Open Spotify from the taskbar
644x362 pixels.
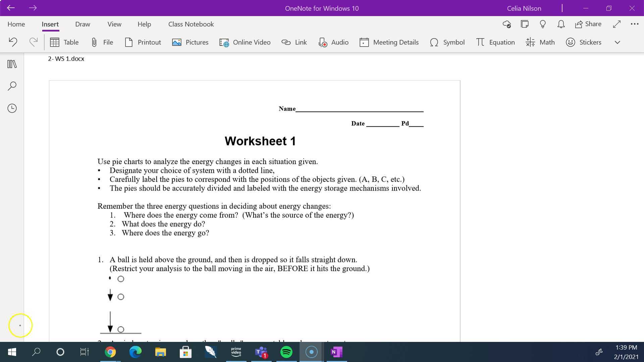(x=286, y=352)
